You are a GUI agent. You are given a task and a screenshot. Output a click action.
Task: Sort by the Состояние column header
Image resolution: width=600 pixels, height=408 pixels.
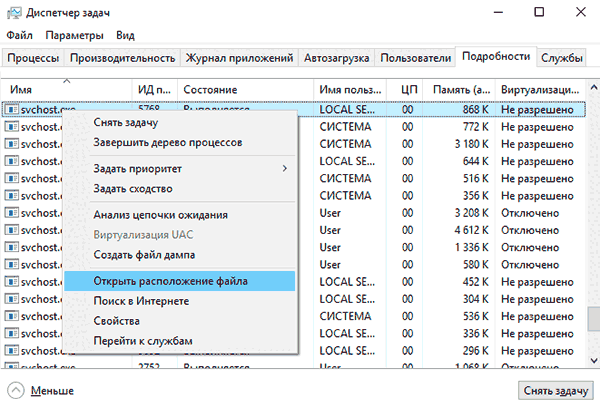[x=245, y=90]
